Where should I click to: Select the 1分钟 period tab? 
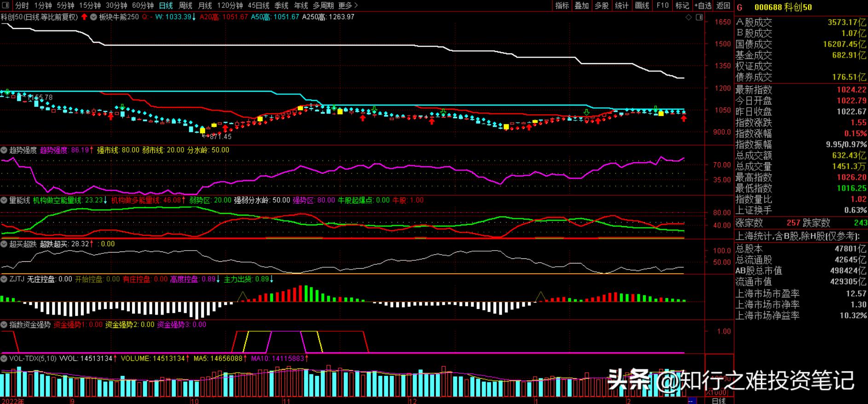point(43,6)
